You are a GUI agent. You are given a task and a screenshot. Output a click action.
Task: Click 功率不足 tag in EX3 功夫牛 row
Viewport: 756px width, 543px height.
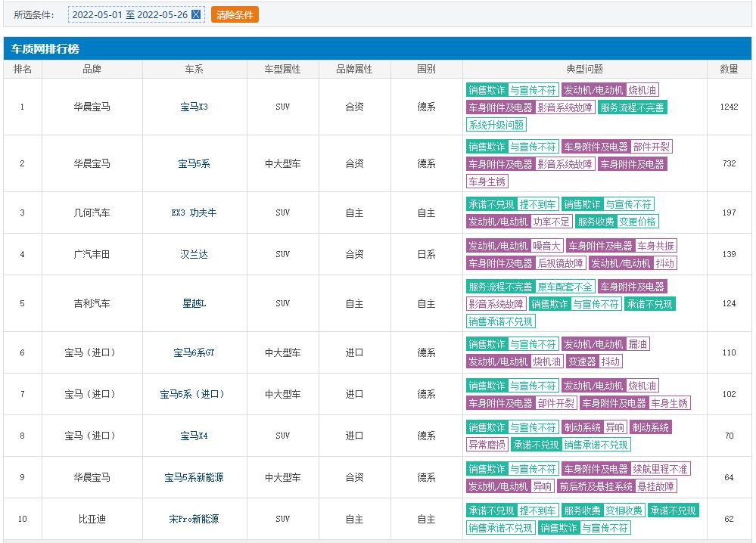[x=551, y=222]
